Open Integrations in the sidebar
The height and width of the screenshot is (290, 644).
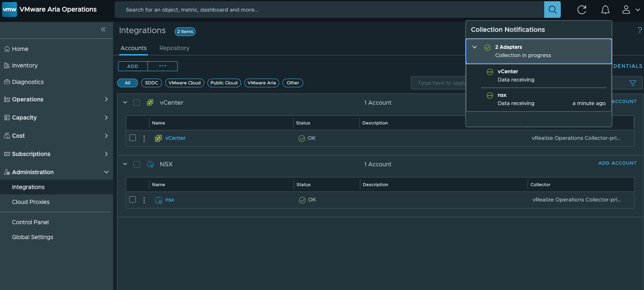56,187
